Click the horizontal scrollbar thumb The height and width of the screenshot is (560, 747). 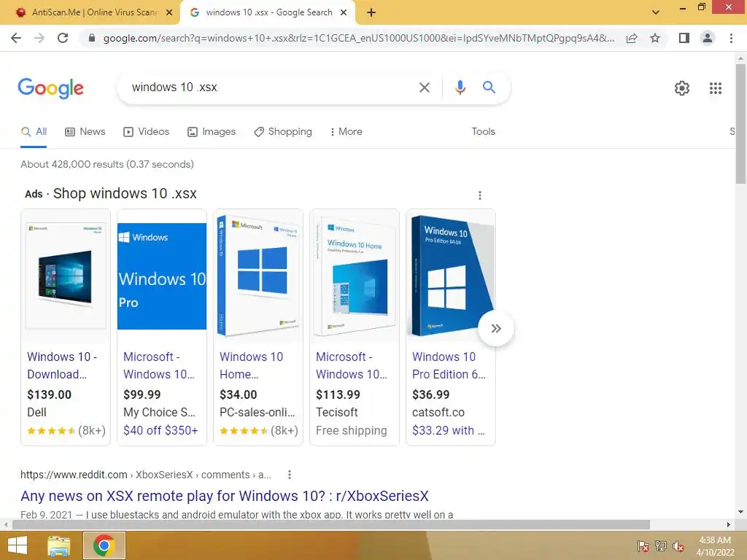pos(331,525)
